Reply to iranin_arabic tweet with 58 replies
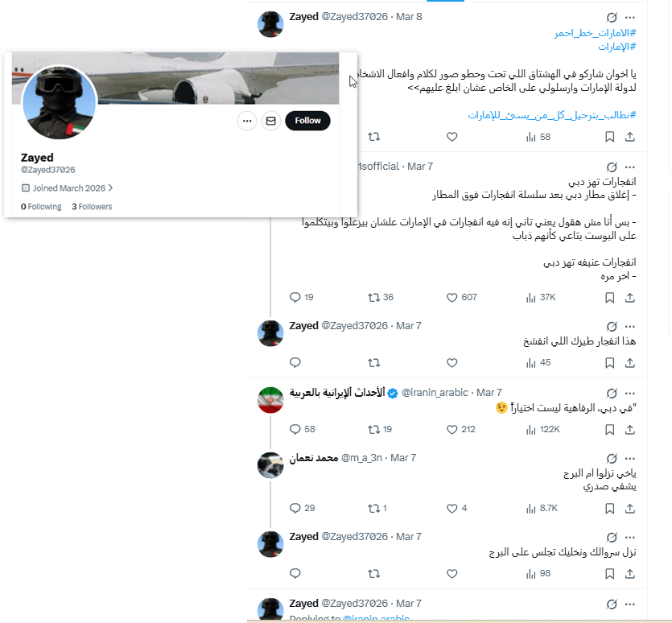The image size is (672, 623). pos(295,429)
